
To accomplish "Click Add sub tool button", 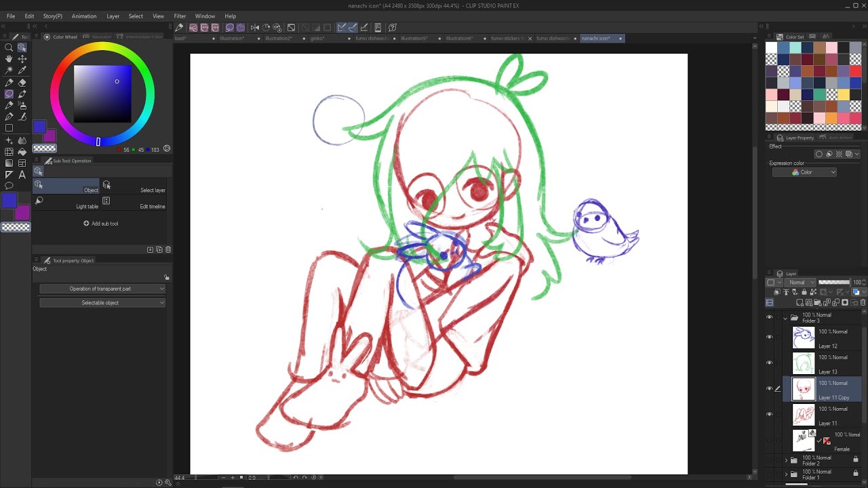I will tap(101, 224).
